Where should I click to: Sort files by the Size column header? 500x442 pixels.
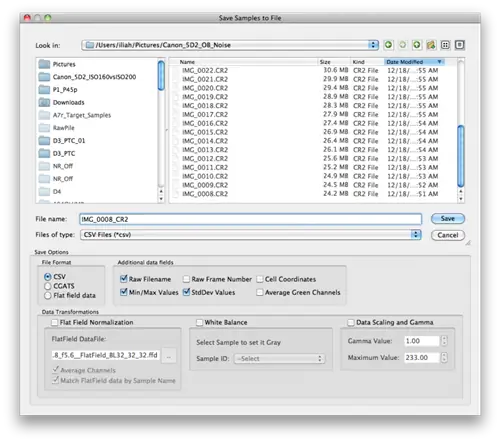point(334,62)
